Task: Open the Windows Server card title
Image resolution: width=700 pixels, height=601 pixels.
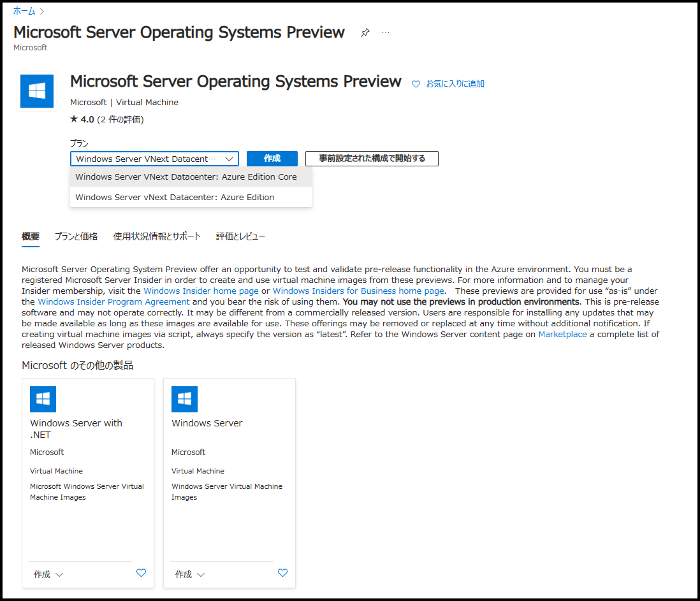Action: click(x=207, y=423)
